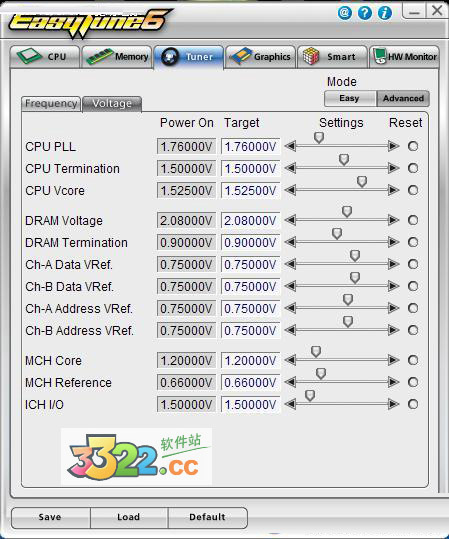Switch to the Frequency sub-tab
The image size is (449, 539).
[x=51, y=104]
